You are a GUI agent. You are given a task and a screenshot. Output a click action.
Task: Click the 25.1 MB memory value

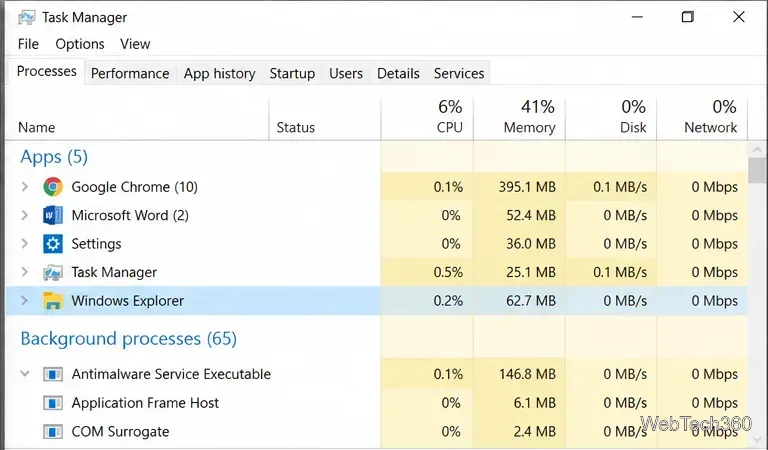(531, 272)
